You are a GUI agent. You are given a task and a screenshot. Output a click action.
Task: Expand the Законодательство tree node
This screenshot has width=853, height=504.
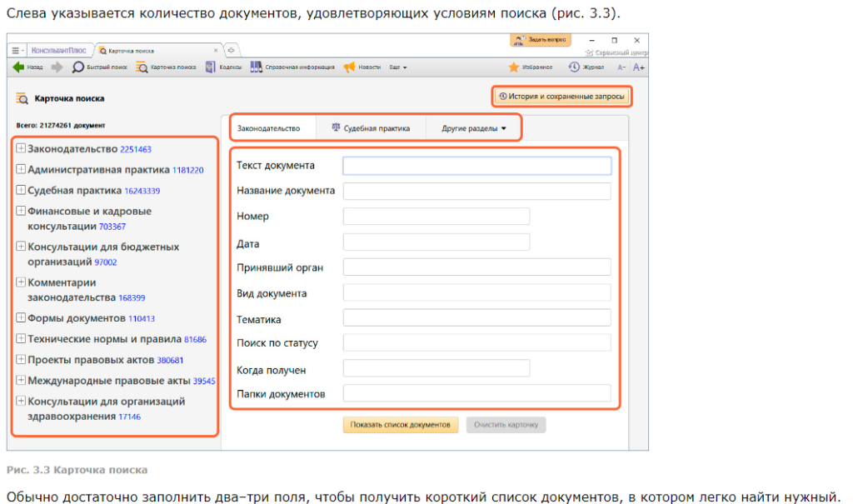point(21,148)
